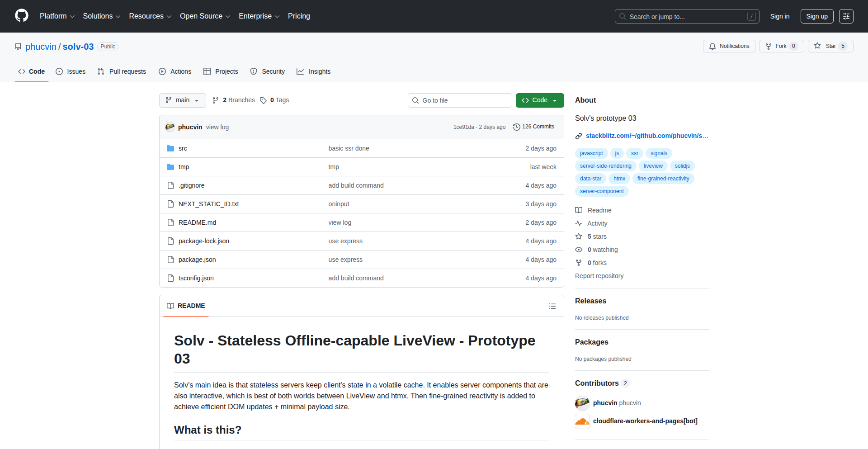This screenshot has width=868, height=449.
Task: Select the liveview topic tag
Action: [653, 166]
